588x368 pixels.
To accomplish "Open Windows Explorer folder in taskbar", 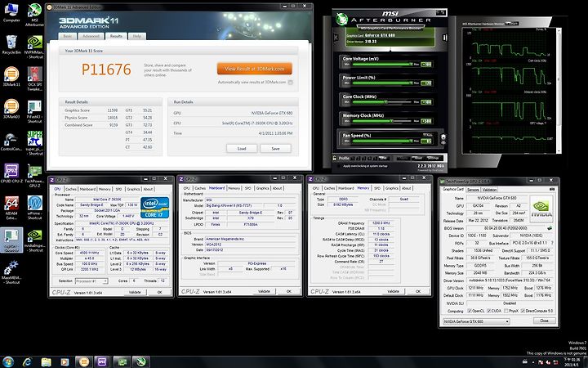I will tap(46, 361).
